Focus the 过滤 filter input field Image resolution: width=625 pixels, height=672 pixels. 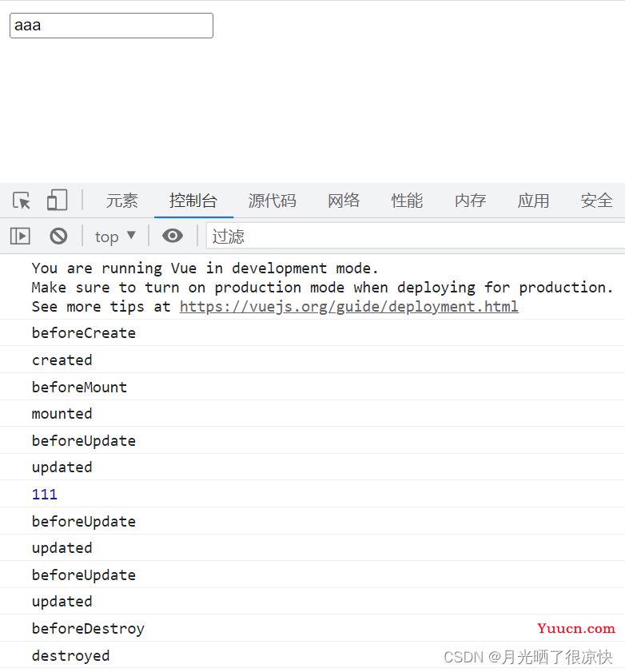[416, 236]
